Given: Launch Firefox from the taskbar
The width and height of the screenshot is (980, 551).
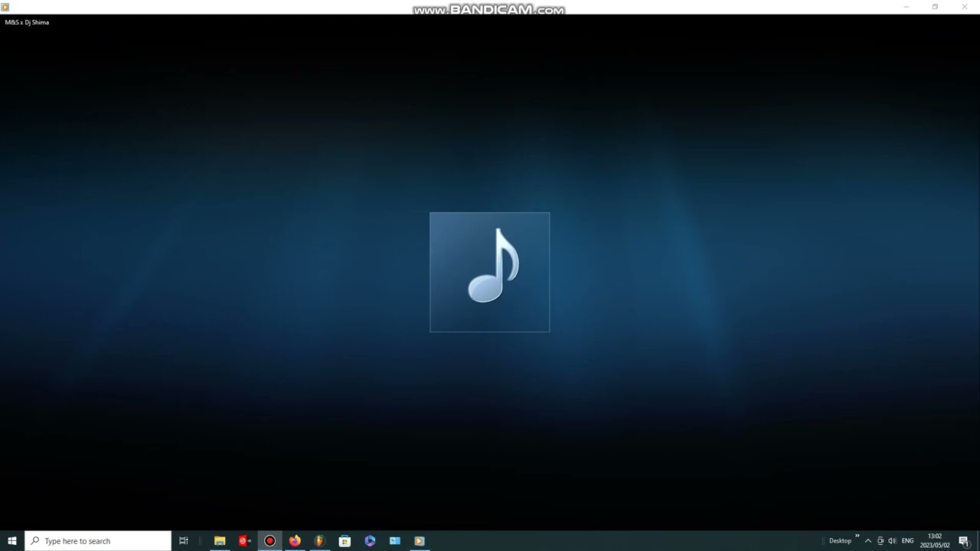Looking at the screenshot, I should point(295,541).
